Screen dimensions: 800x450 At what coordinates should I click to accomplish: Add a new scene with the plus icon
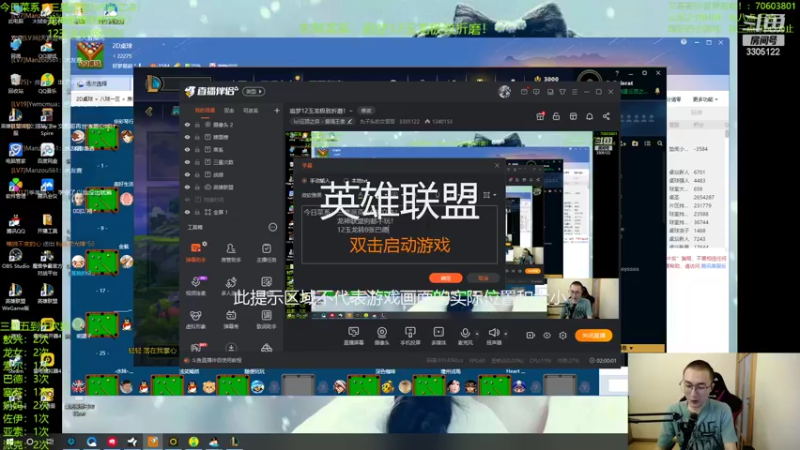pos(277,110)
